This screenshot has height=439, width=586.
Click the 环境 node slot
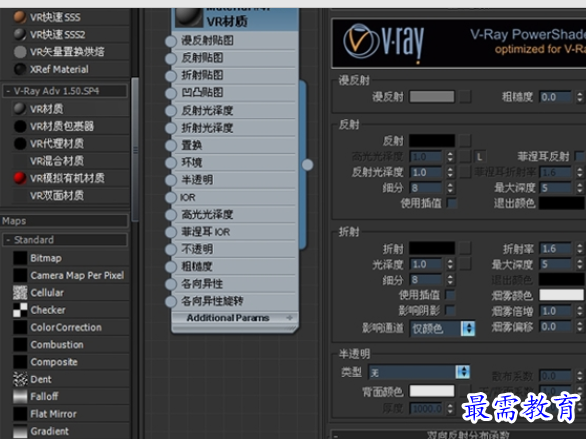pos(235,163)
